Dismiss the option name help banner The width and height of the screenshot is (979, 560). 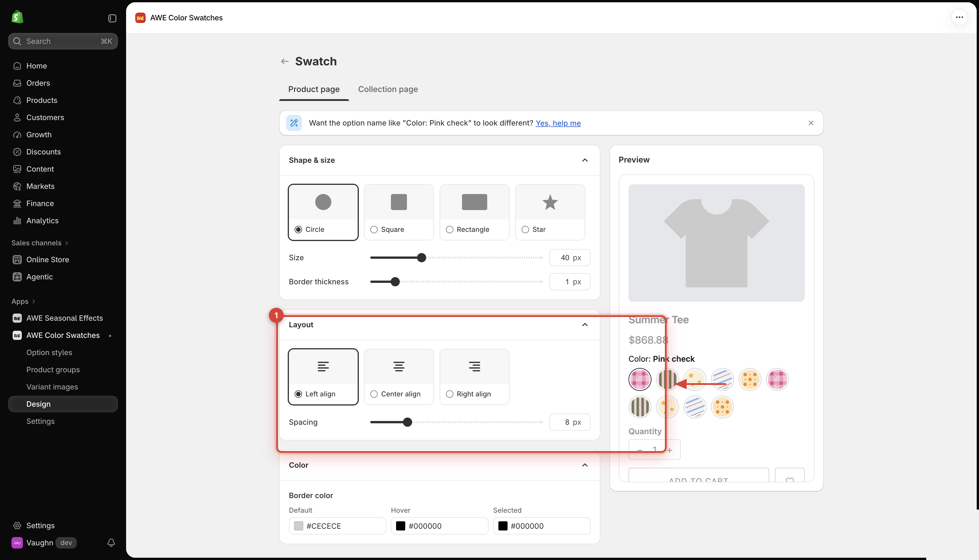coord(810,123)
